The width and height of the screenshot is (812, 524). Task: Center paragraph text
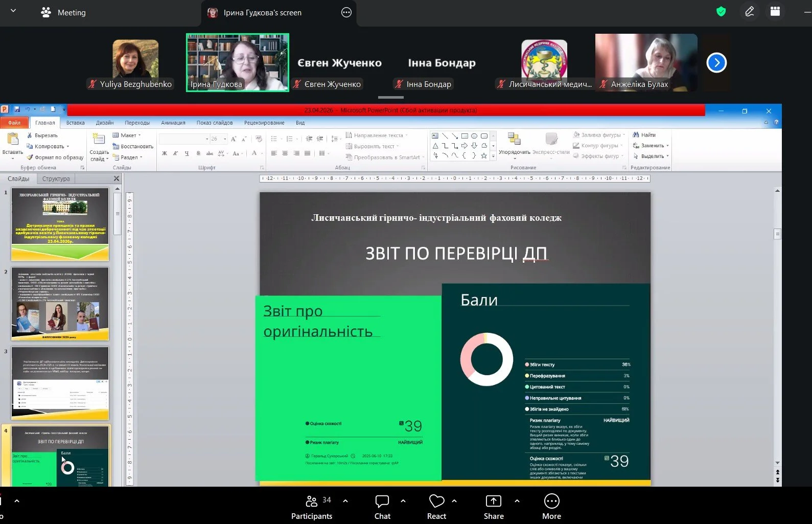pyautogui.click(x=285, y=153)
